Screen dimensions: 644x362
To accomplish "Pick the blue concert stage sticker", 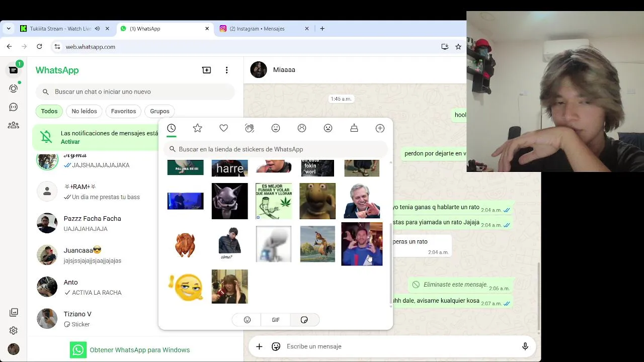I will [x=185, y=201].
